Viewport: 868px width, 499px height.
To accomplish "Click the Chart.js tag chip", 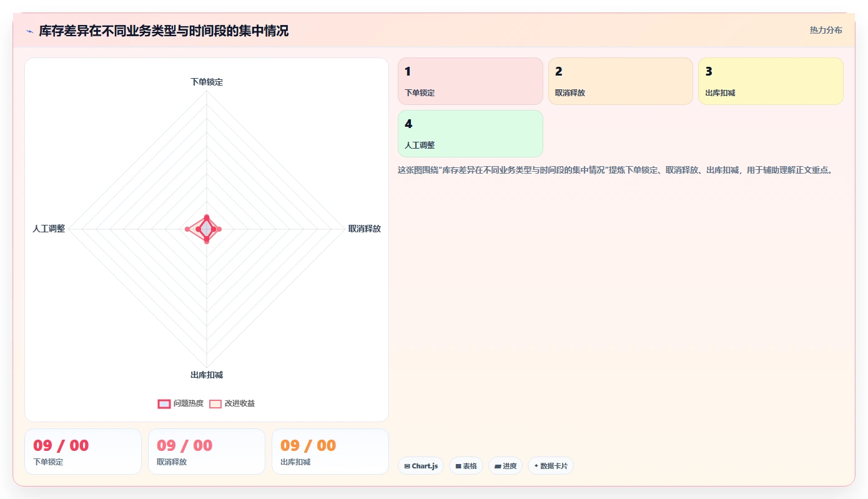I will pos(421,466).
